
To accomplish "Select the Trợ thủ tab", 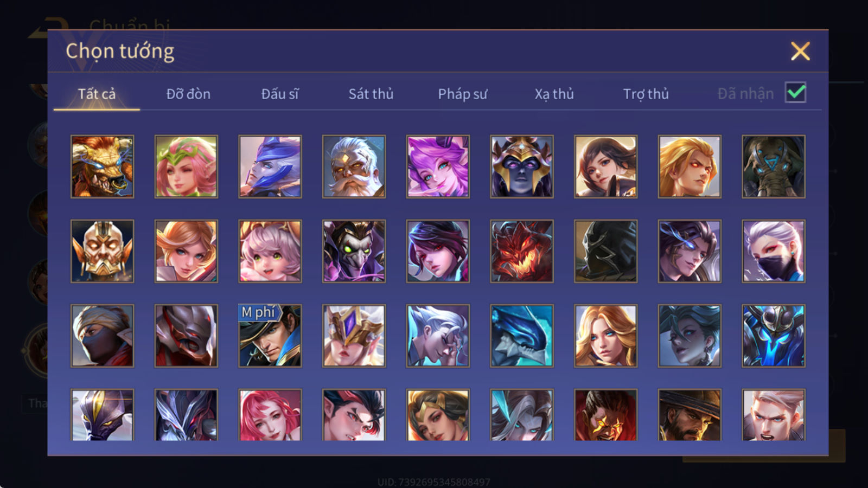I will click(646, 94).
